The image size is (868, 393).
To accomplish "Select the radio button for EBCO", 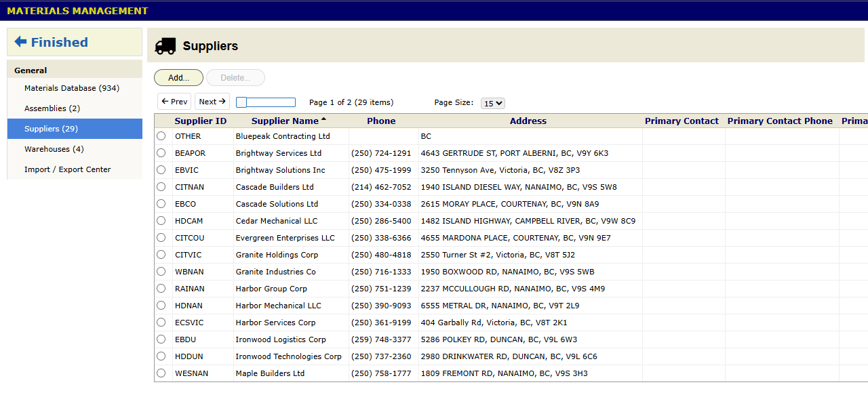I will point(161,204).
